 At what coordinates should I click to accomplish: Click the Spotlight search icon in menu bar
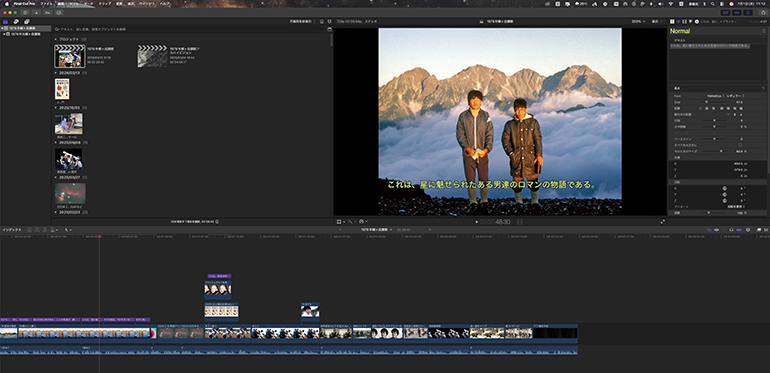point(713,3)
